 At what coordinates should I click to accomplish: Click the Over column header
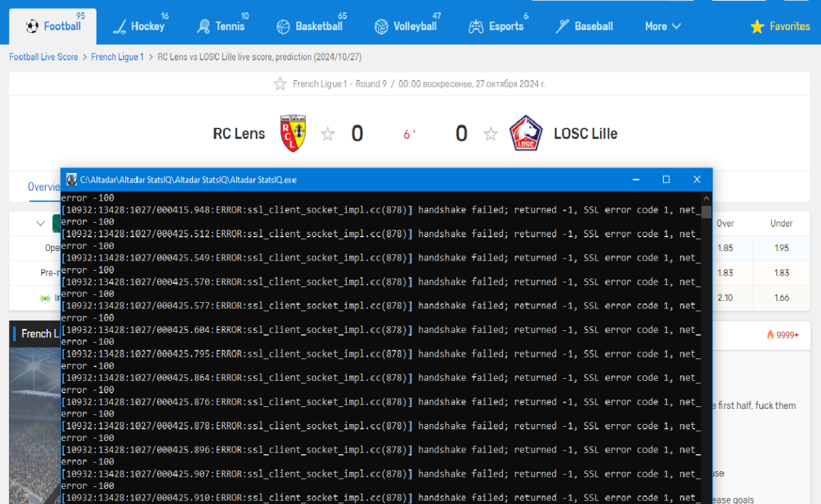pos(725,224)
